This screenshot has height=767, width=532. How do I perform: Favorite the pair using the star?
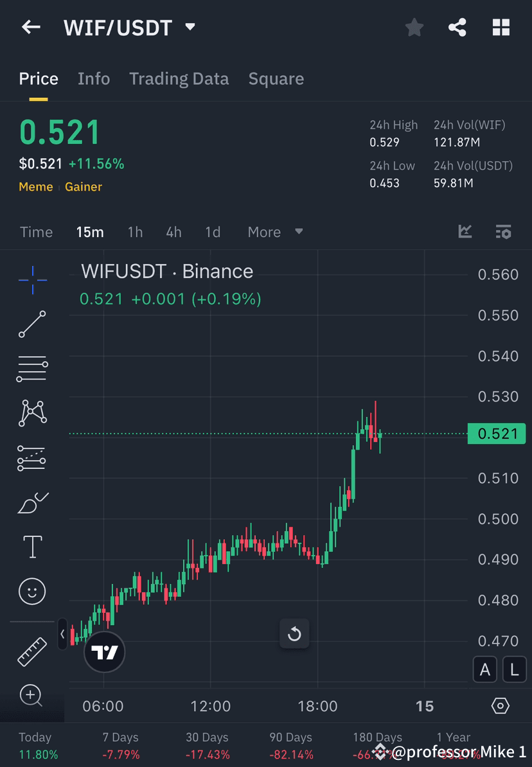414,27
